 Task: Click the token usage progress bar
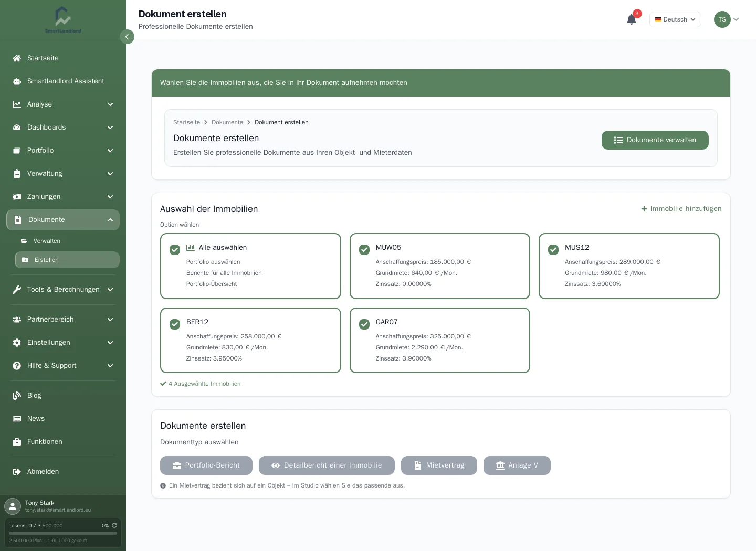coord(63,533)
